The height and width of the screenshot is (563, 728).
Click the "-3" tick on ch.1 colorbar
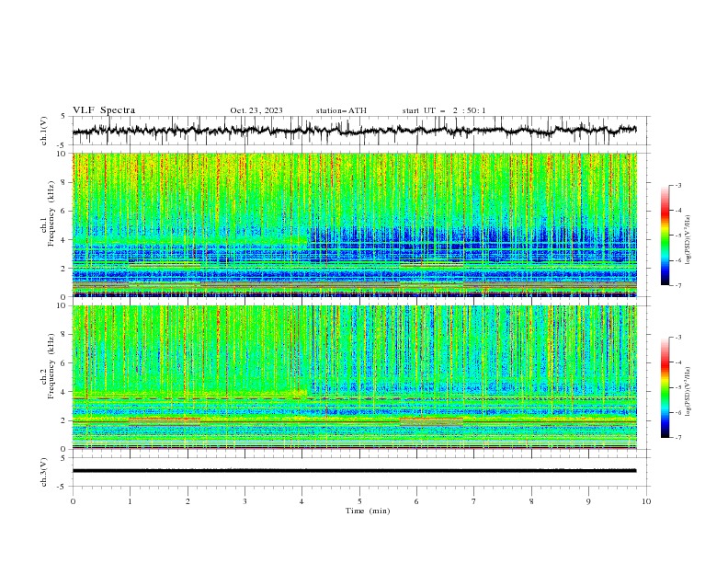tap(678, 185)
